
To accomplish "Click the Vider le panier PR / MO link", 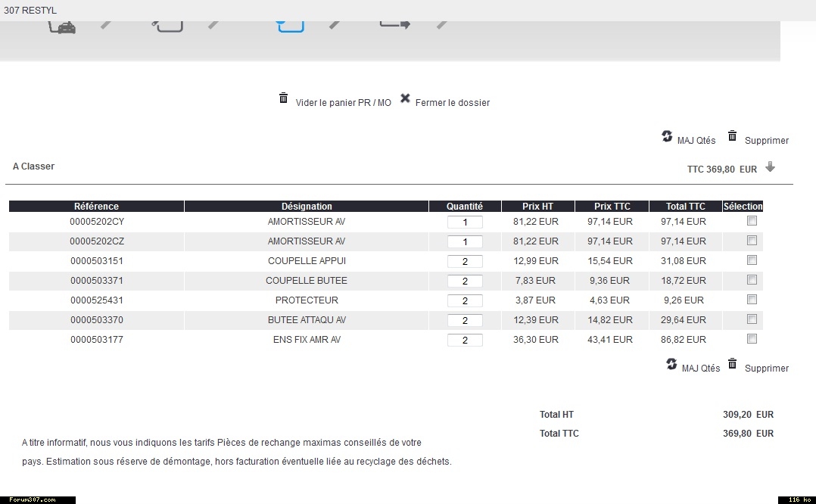I will click(344, 103).
